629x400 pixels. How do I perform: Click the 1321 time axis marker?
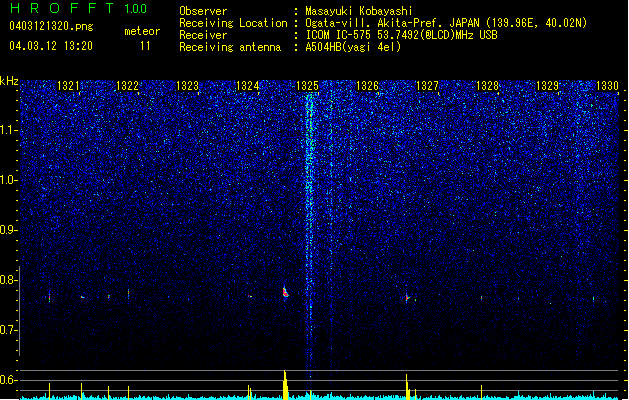68,85
